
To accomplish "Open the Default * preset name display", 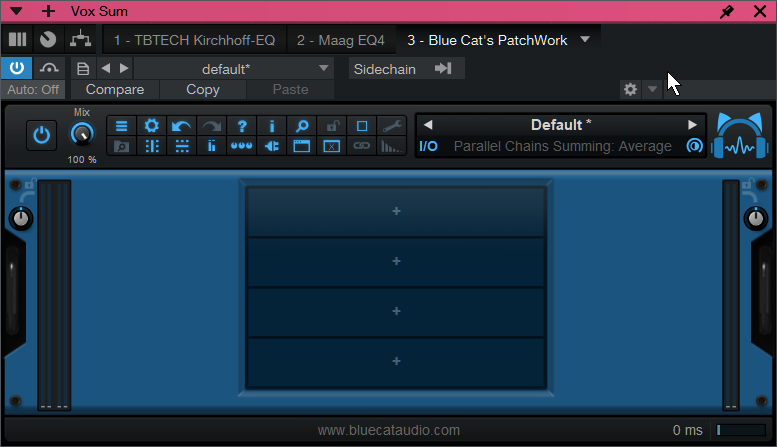I will 560,125.
